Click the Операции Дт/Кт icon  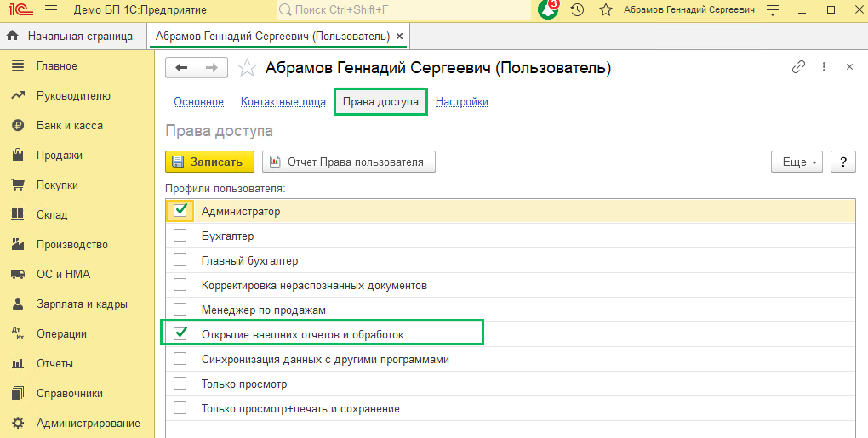coord(18,333)
